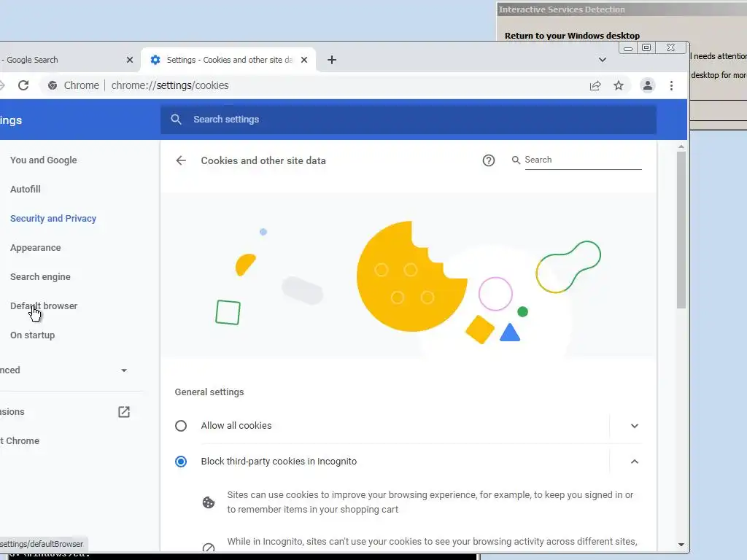
Task: Click the Interactive Services Detection title bar
Action: click(x=622, y=9)
